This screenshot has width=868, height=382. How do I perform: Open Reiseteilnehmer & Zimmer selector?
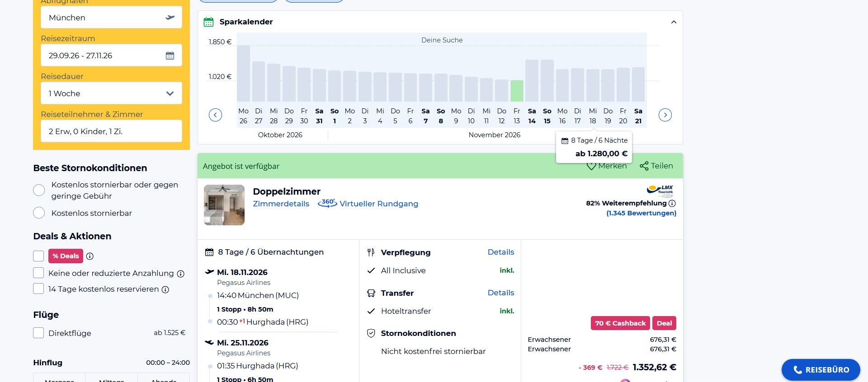point(111,131)
